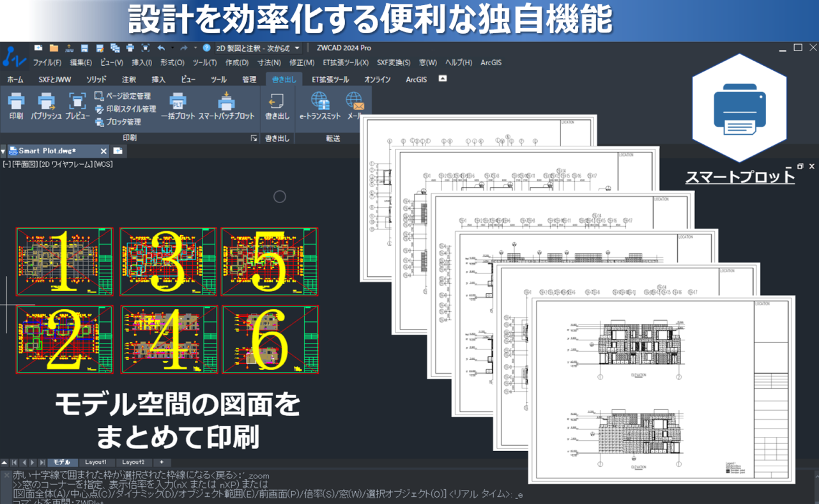Click the ZWCAD application logo button
This screenshot has width=819, height=504.
pos(13,56)
